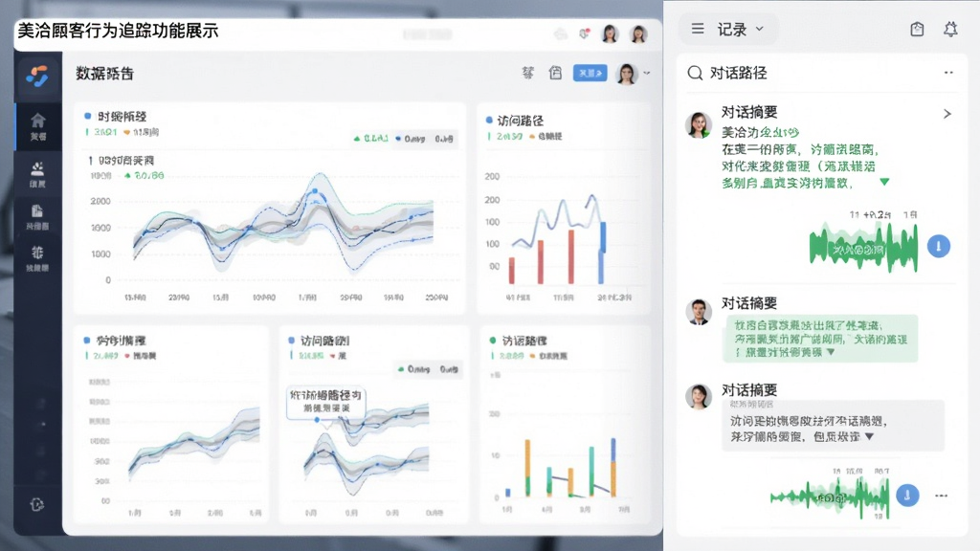The height and width of the screenshot is (551, 980).
Task: Click the upper green audio waveform
Action: coord(863,248)
